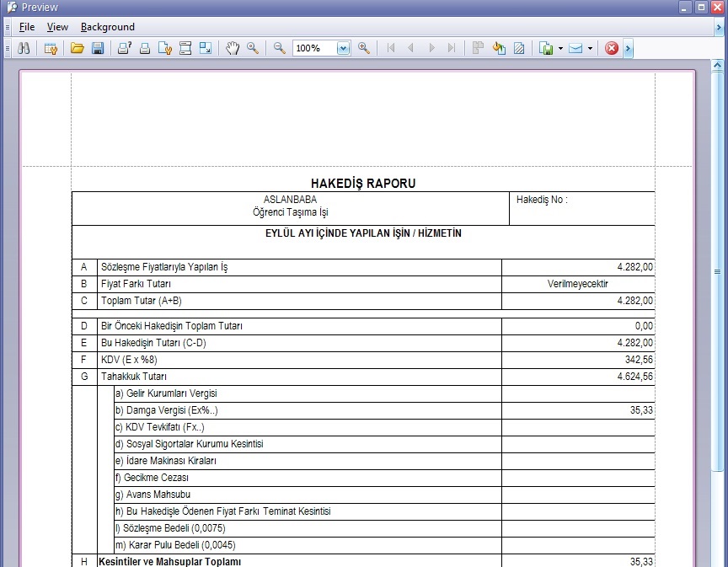
Task: Click the paint bucket Background color icon
Action: [499, 48]
